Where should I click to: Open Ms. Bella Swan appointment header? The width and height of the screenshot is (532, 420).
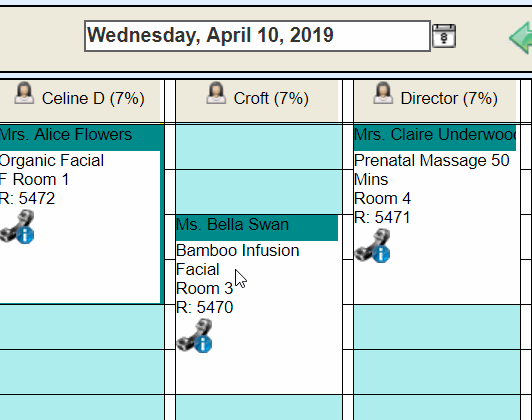click(257, 228)
